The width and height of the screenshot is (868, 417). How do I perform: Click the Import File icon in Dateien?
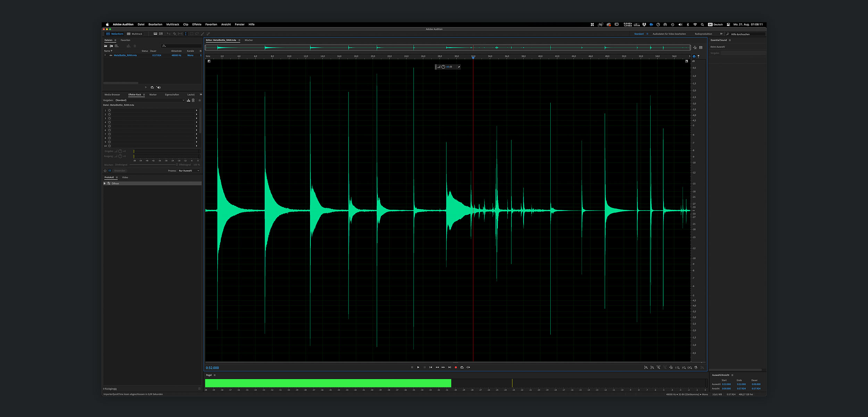pyautogui.click(x=111, y=46)
